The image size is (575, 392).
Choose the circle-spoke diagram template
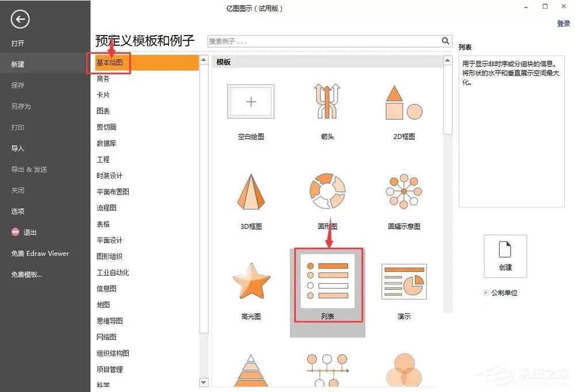(x=404, y=191)
